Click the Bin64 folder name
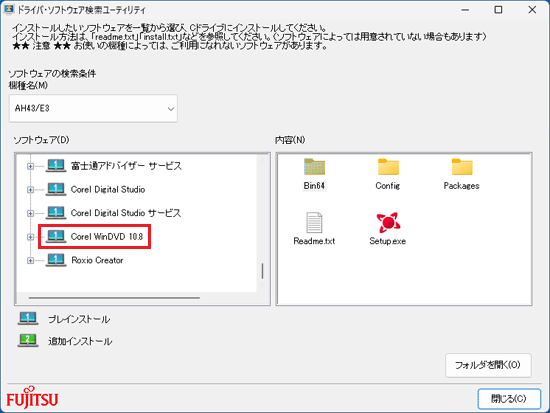Screen dimensions: 550x413 [314, 186]
